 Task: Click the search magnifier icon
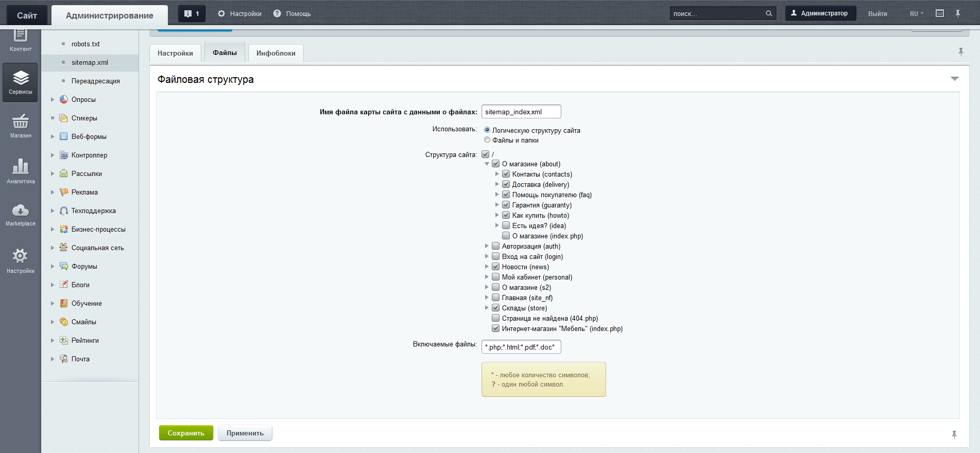click(769, 14)
